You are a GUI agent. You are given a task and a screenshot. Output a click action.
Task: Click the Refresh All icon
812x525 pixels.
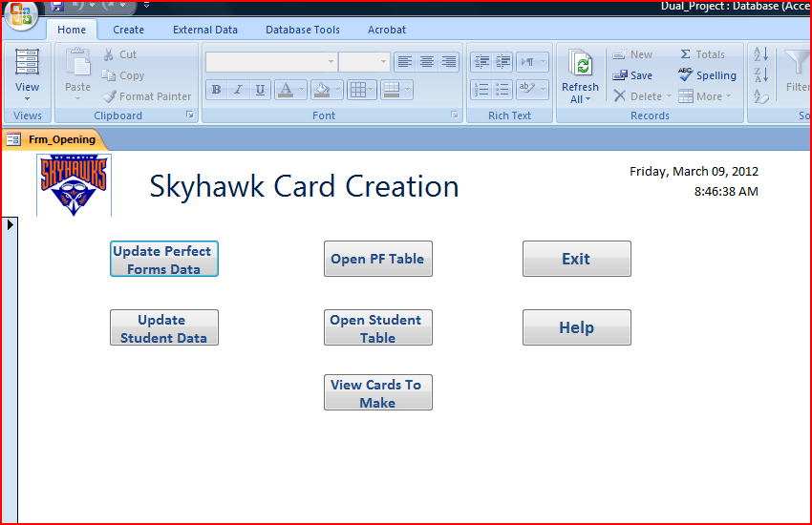580,65
